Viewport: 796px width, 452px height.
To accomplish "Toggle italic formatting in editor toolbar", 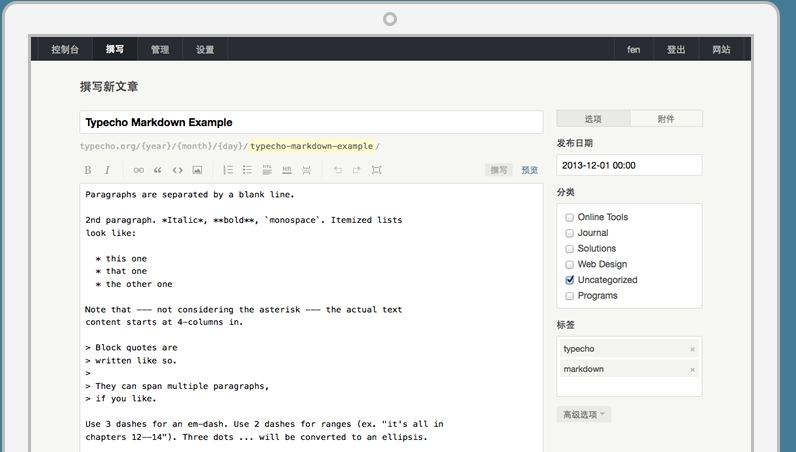I will 107,170.
